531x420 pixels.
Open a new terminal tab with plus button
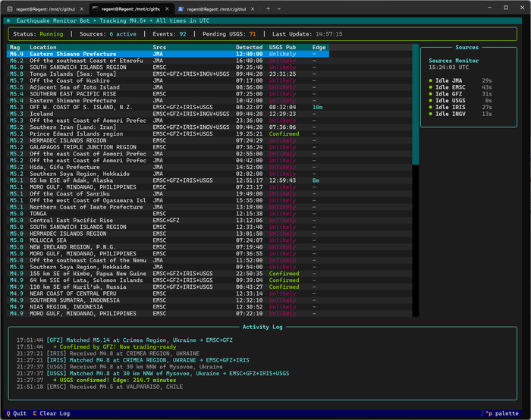pos(267,8)
